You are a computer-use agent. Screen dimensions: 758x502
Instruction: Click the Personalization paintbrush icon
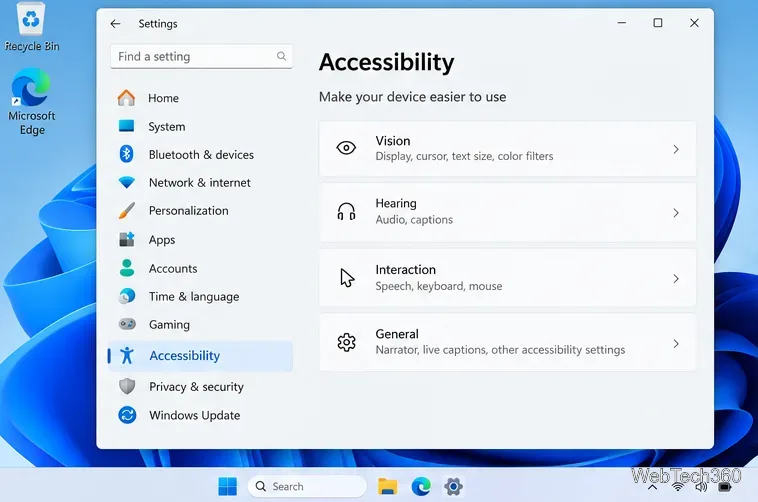(x=127, y=211)
